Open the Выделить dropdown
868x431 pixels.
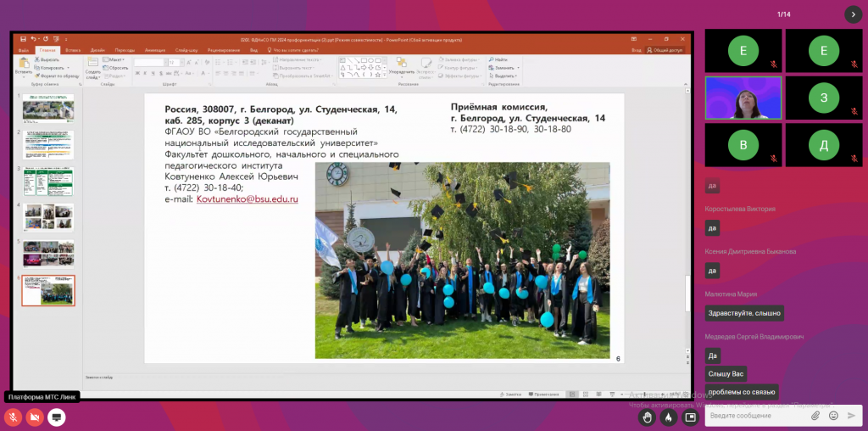[504, 76]
